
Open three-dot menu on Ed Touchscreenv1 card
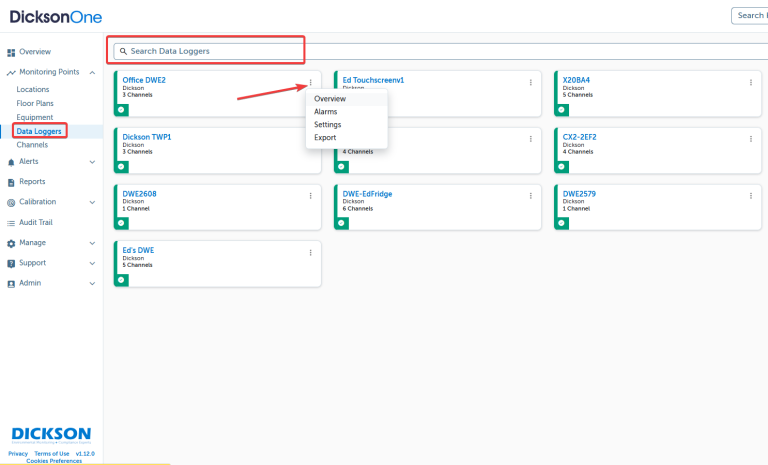(530, 83)
